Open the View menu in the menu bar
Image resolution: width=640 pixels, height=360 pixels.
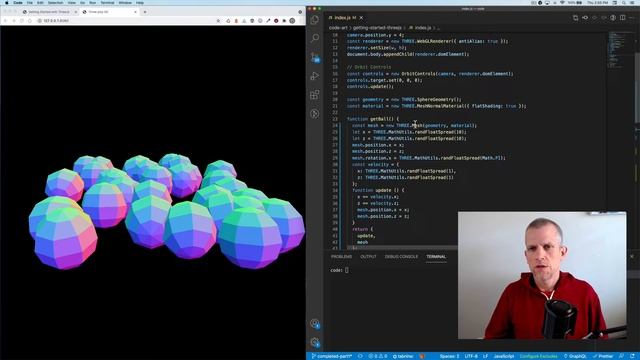(71, 2)
